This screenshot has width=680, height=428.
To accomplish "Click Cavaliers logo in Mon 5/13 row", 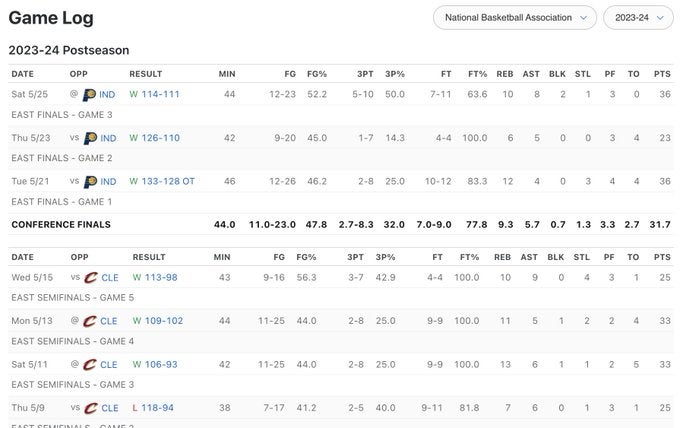I will [90, 321].
